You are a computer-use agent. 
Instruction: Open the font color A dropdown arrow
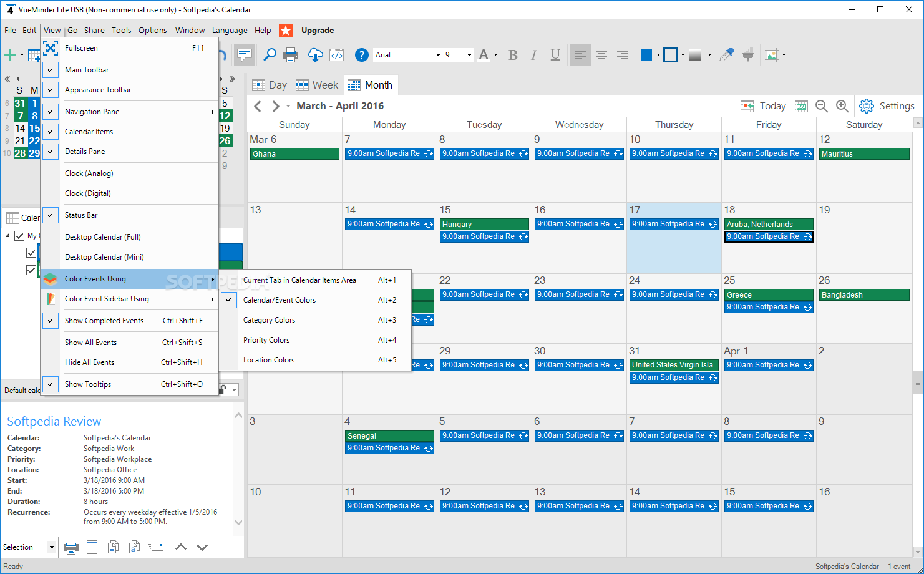point(496,55)
